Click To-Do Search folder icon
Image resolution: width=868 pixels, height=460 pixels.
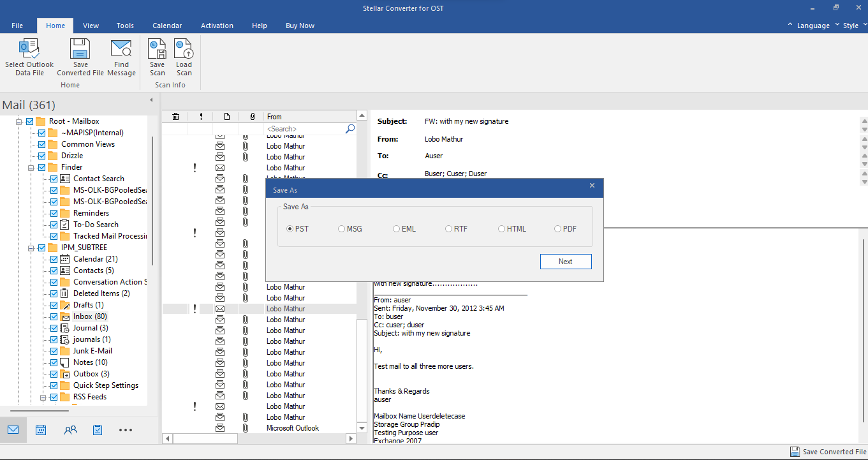coord(64,225)
